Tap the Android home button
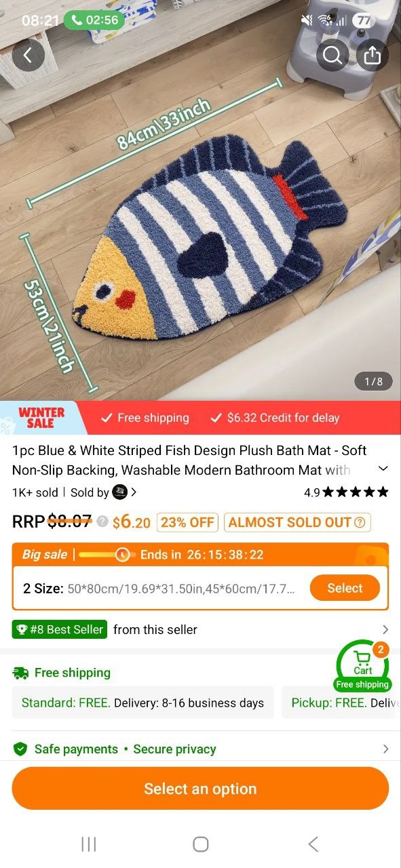 pyautogui.click(x=200, y=844)
